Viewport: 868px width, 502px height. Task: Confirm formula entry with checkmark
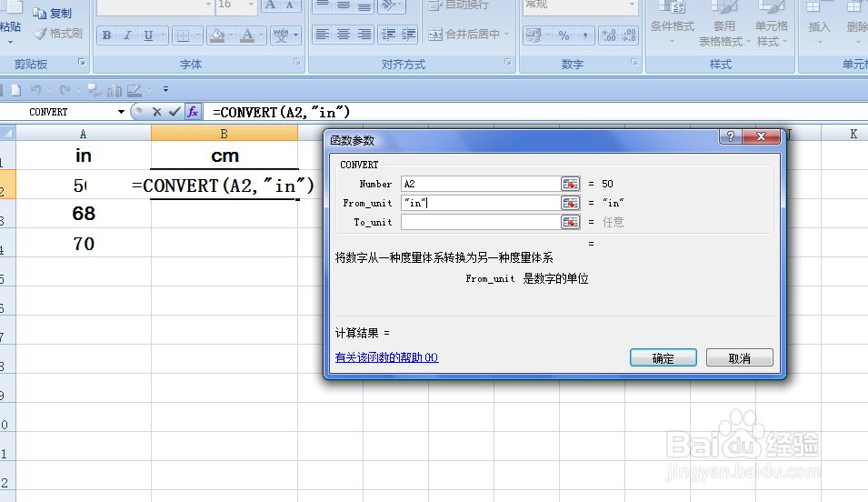click(175, 112)
